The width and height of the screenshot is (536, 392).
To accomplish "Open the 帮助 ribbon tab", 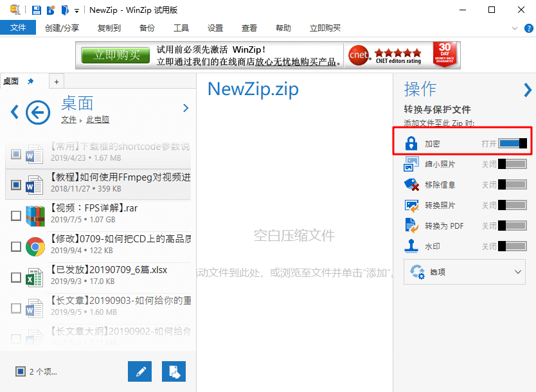I will [283, 28].
